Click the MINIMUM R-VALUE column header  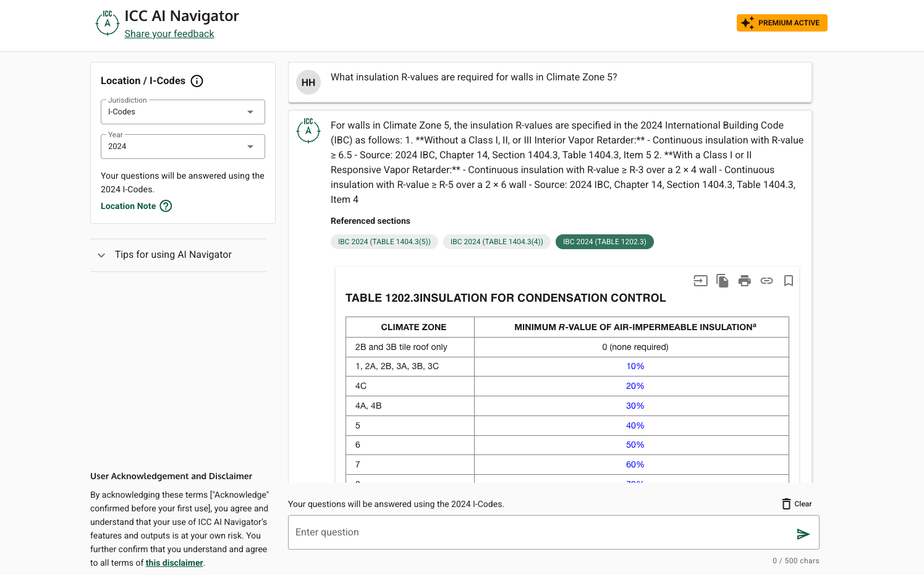[632, 327]
